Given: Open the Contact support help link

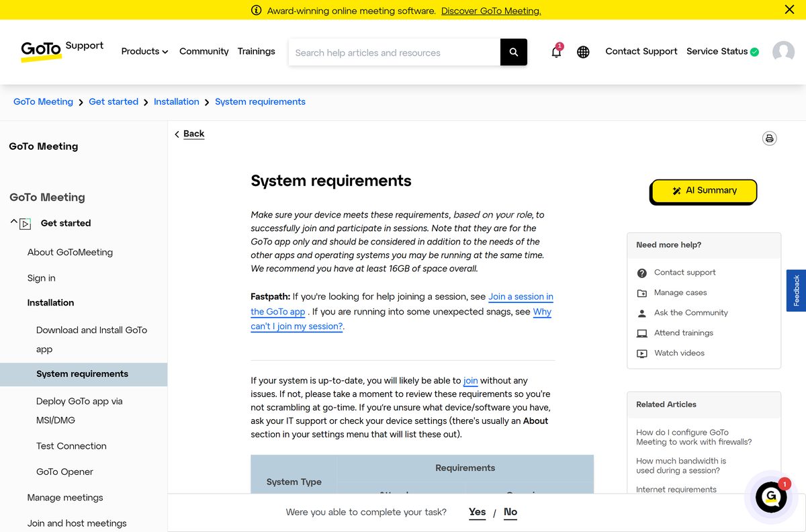Looking at the screenshot, I should (x=684, y=273).
